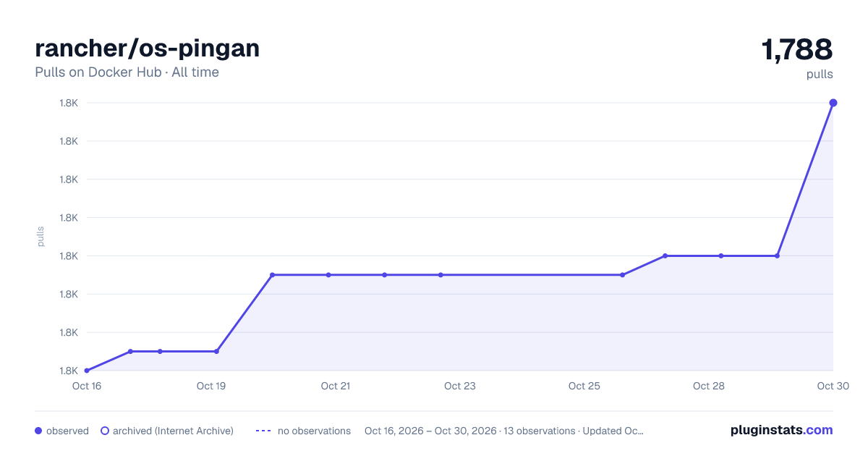The height and width of the screenshot is (456, 868).
Task: Click the pluginstats.com link
Action: coord(781,430)
